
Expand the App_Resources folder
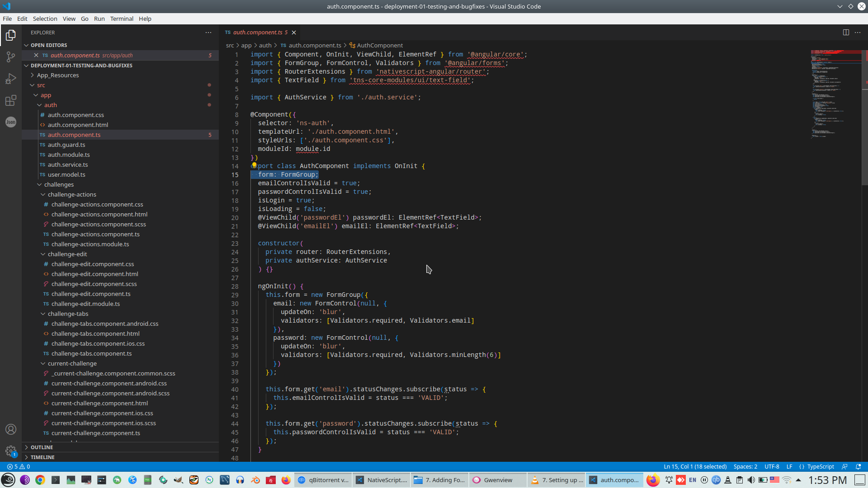coord(58,75)
